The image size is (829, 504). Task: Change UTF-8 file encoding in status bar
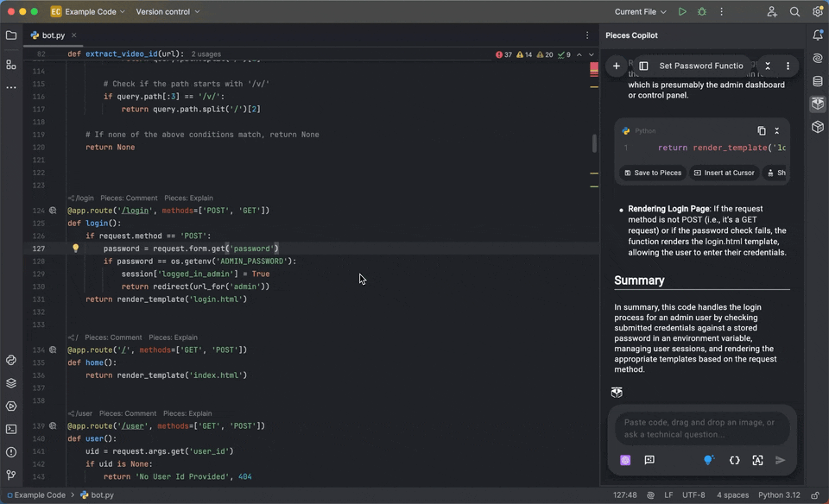(693, 495)
